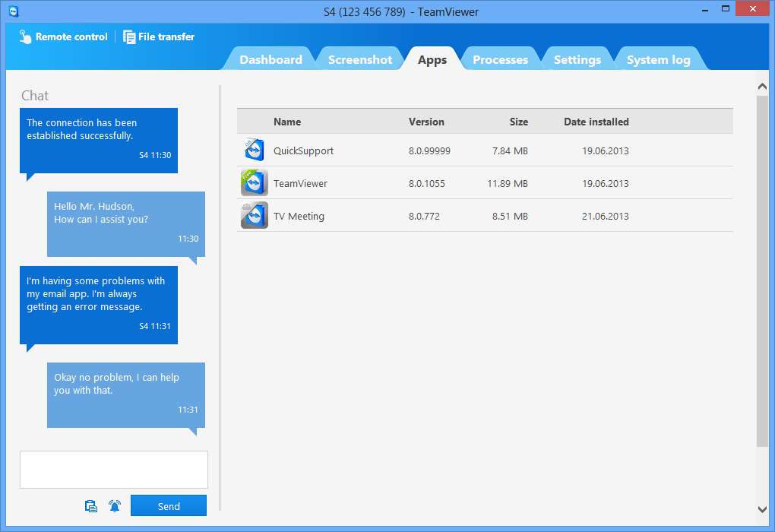Click the Chat panel heading

click(35, 96)
